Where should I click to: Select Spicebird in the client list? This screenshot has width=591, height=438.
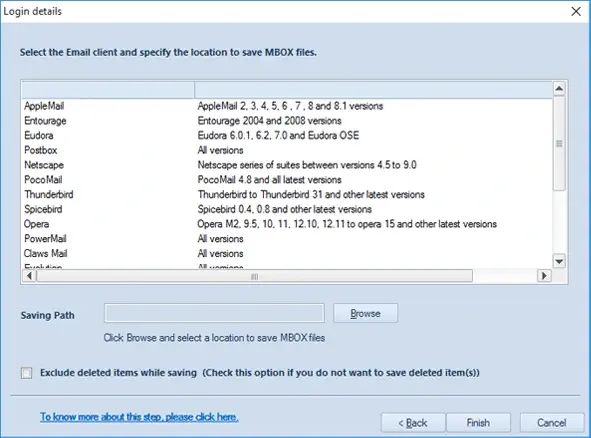tap(43, 209)
